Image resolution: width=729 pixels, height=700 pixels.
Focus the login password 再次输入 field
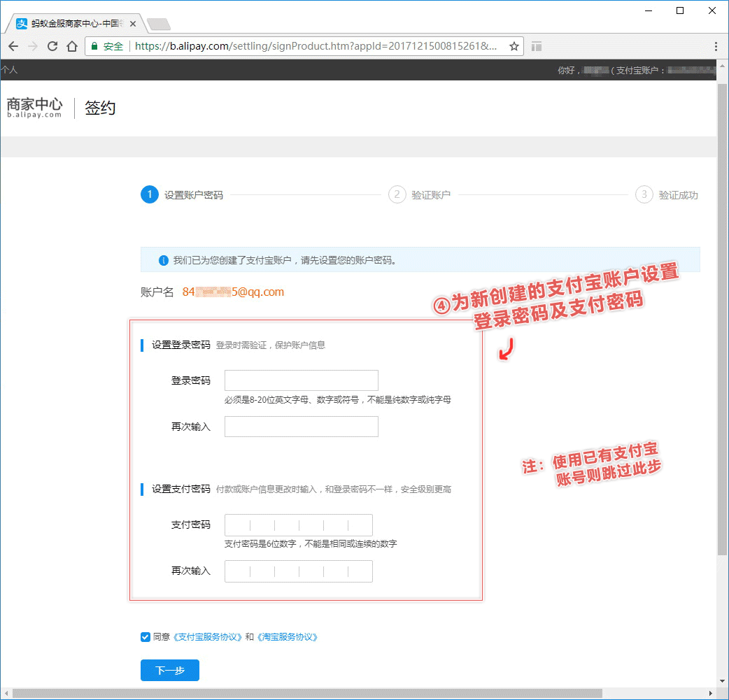(302, 427)
